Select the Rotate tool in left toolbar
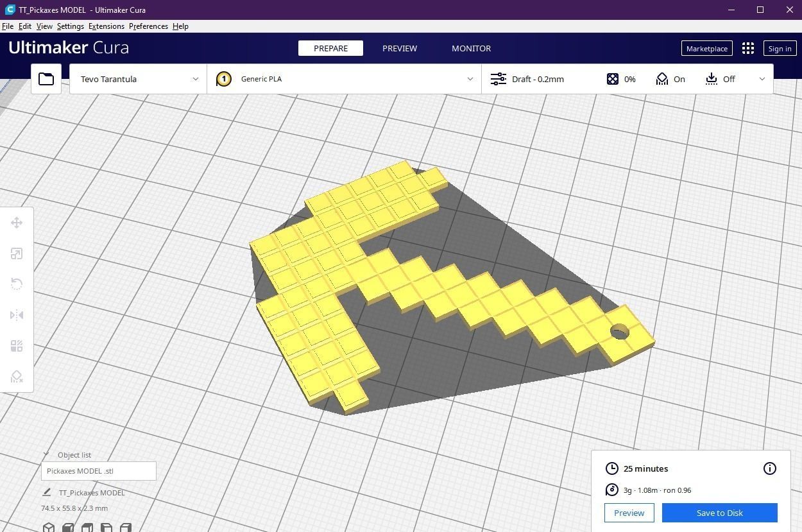Viewport: 802px width, 532px height. click(x=17, y=284)
